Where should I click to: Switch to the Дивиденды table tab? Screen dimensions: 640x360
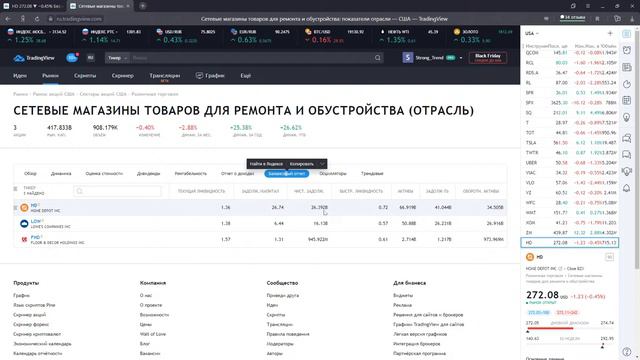tap(149, 174)
